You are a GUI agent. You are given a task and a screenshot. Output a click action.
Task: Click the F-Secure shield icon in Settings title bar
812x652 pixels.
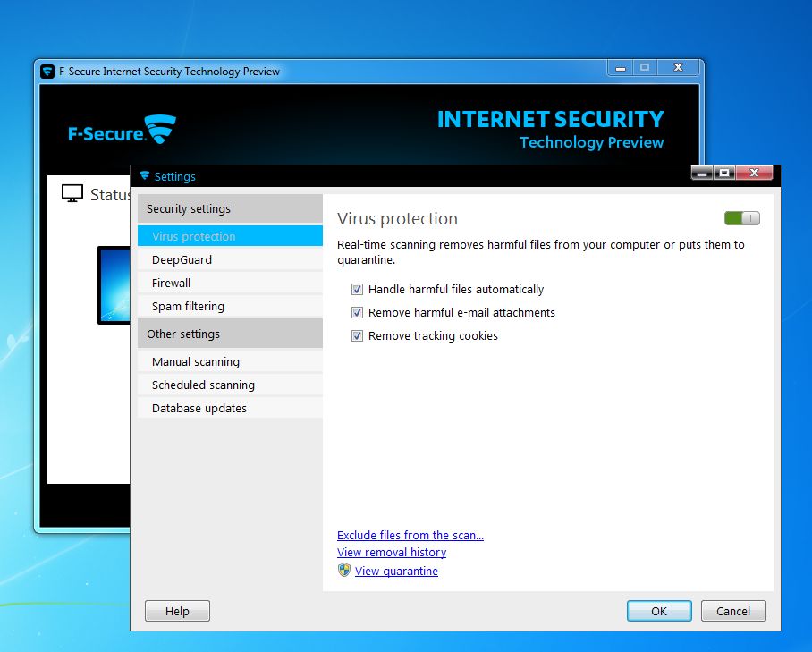point(145,176)
